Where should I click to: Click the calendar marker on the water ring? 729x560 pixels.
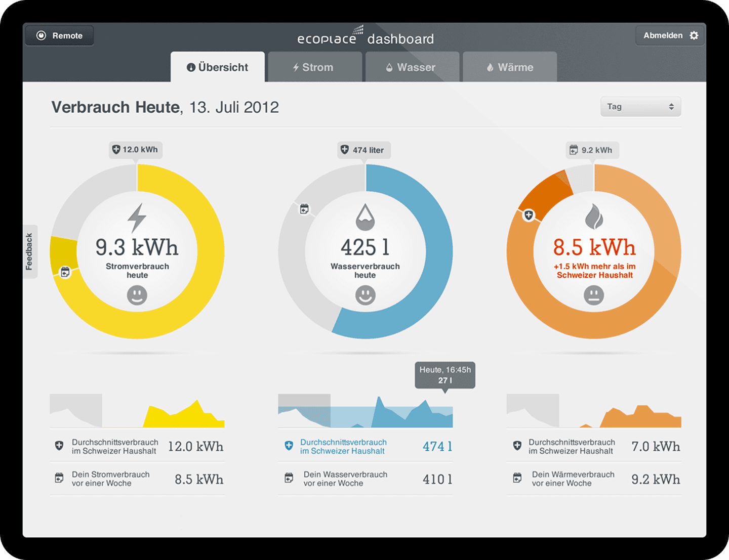pyautogui.click(x=304, y=209)
